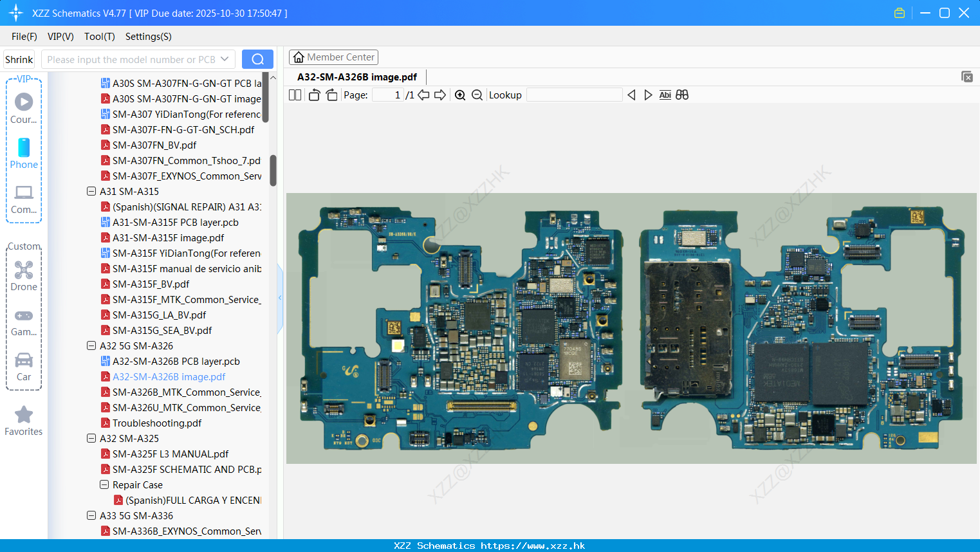980x552 pixels.
Task: Zoom in on the PDF
Action: [460, 95]
